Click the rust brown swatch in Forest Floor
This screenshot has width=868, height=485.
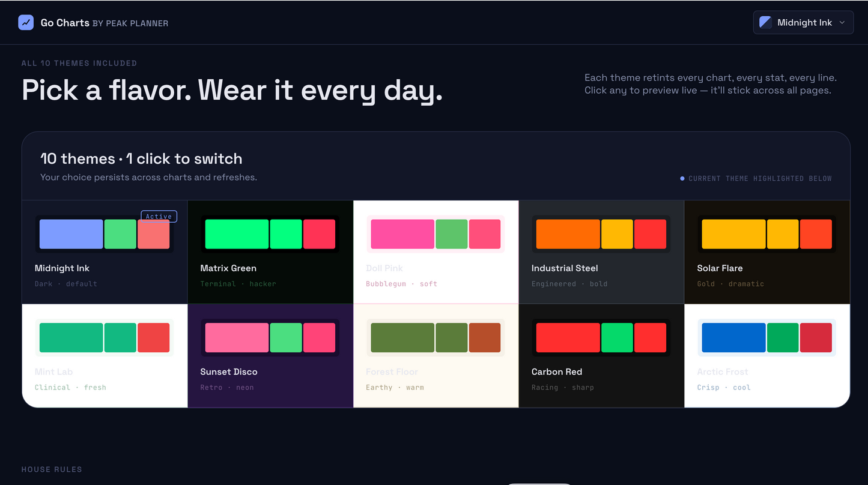pos(485,338)
